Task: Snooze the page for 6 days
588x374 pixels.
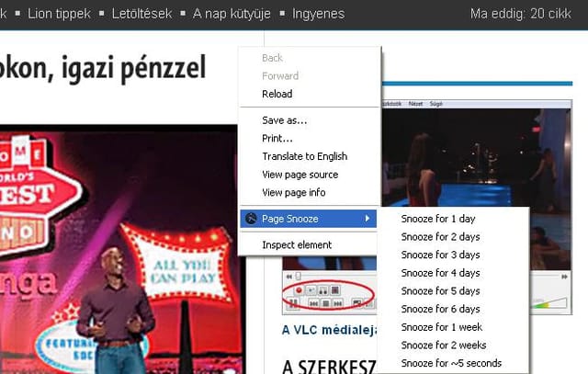Action: pyautogui.click(x=440, y=309)
